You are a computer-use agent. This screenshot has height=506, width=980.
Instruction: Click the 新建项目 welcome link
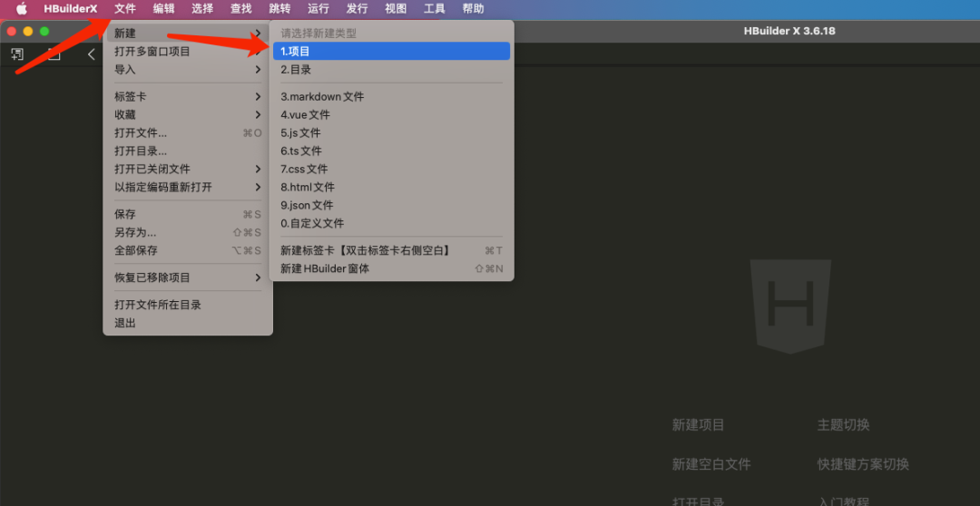coord(698,425)
